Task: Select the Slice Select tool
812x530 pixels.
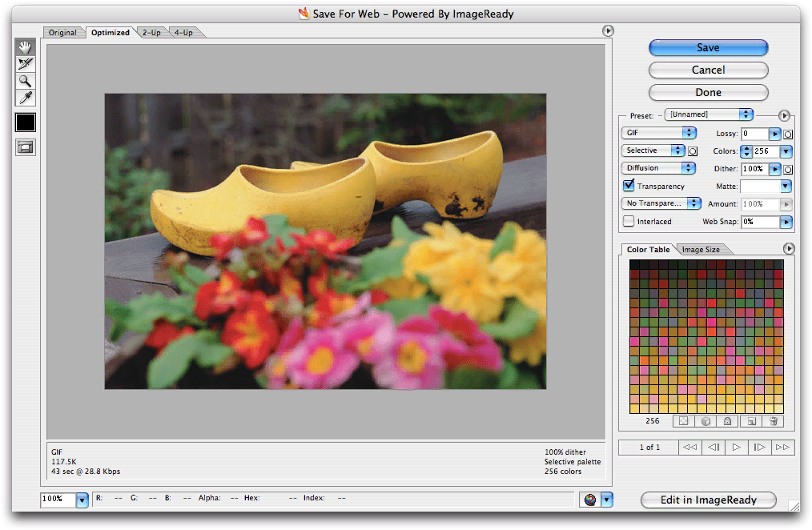Action: coord(26,64)
